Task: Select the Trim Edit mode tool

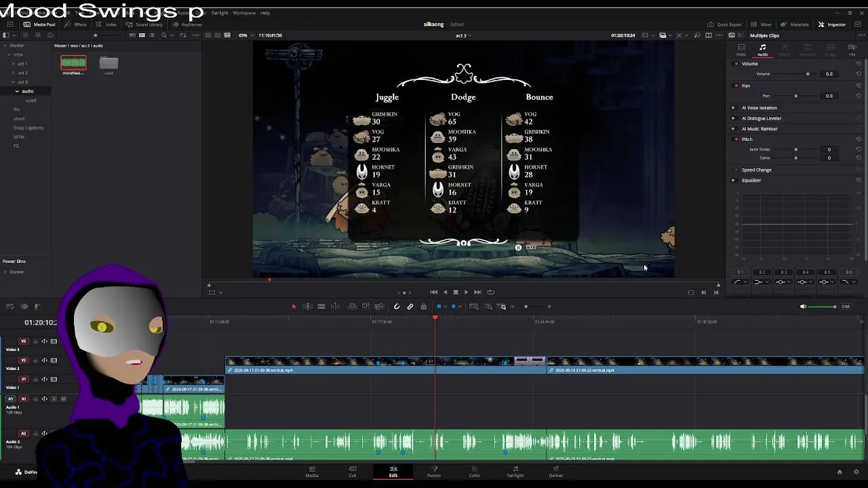Action: click(x=308, y=306)
